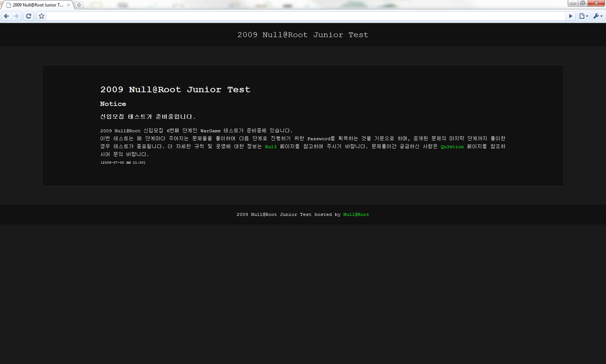Reload the current page
This screenshot has height=364, width=606.
click(x=29, y=16)
